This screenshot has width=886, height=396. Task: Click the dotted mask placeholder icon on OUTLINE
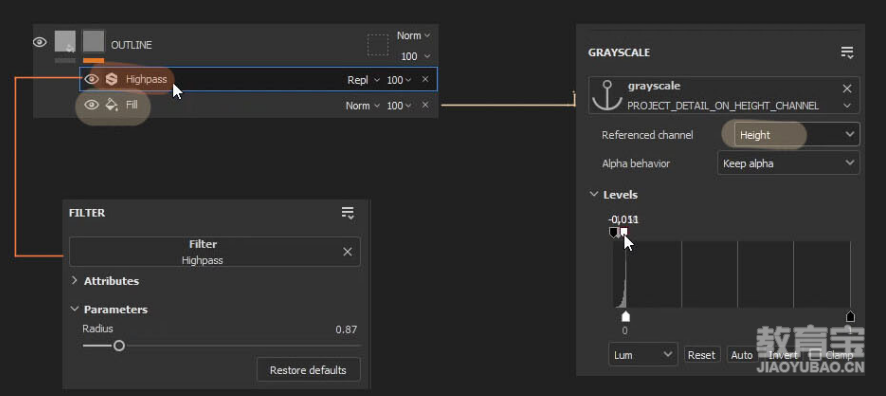[378, 45]
